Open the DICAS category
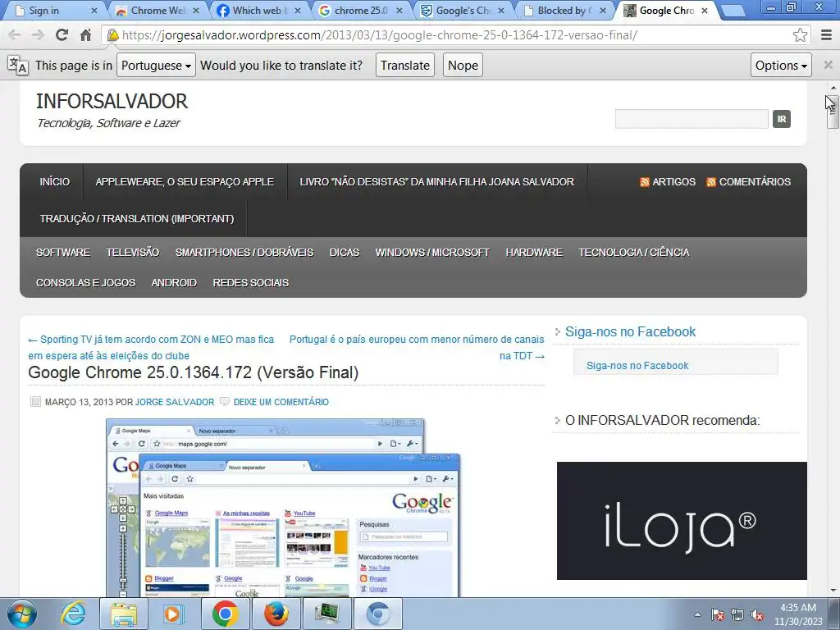The image size is (840, 630). point(345,253)
